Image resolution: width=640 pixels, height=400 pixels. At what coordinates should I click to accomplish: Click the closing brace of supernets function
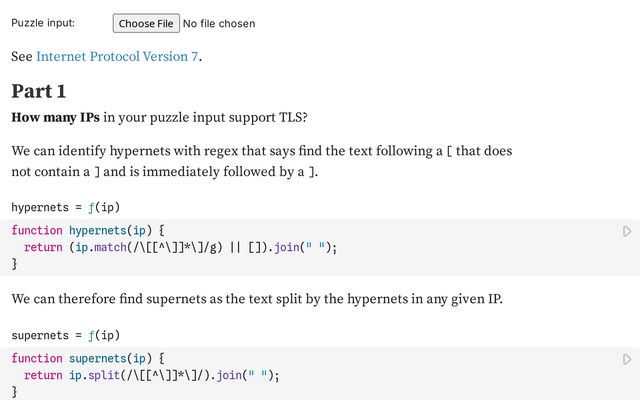(14, 393)
